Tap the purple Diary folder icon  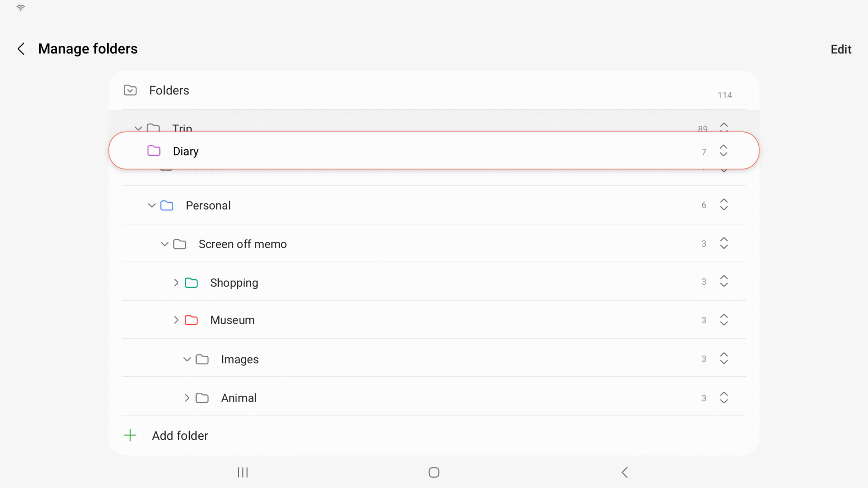point(154,151)
